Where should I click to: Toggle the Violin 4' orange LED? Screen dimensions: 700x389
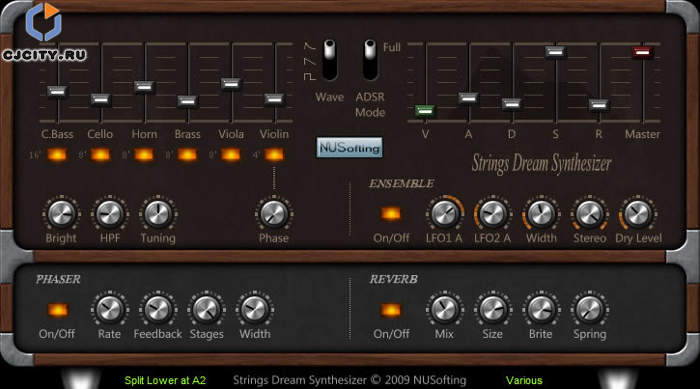(274, 155)
